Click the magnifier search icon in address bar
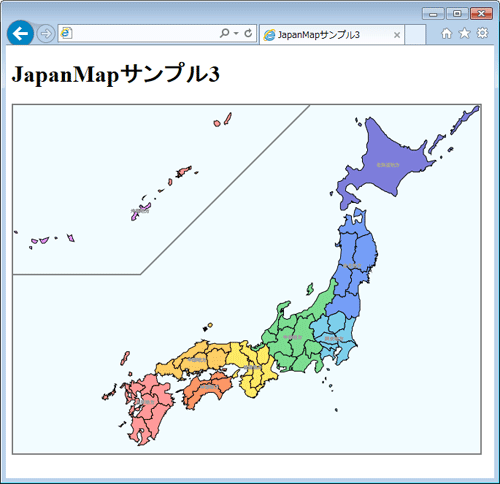500x484 pixels. pos(225,33)
